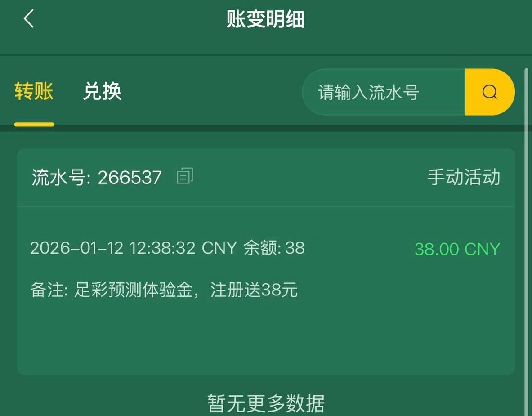The height and width of the screenshot is (416, 532).
Task: Click the 足彩预测体验金 remark text
Action: (134, 290)
